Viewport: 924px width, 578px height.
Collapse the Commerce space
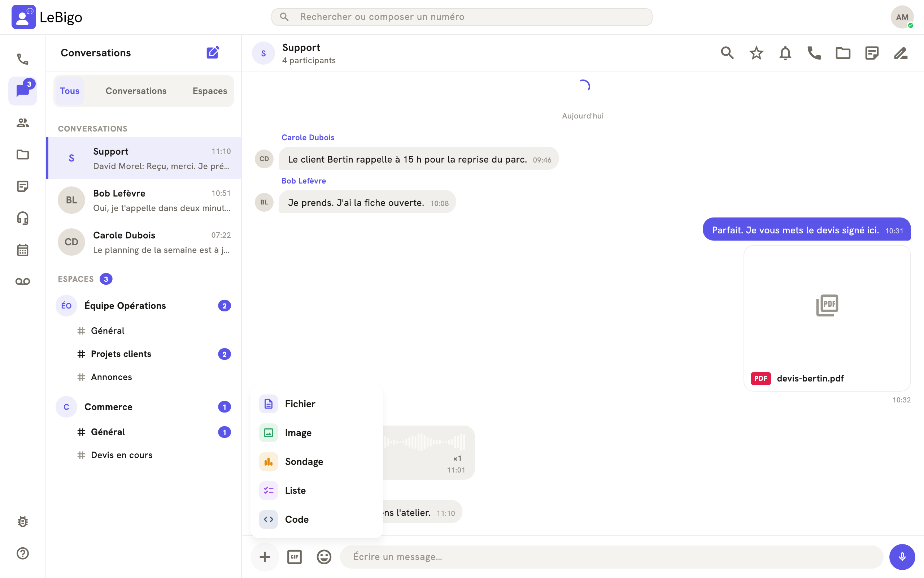(144, 407)
